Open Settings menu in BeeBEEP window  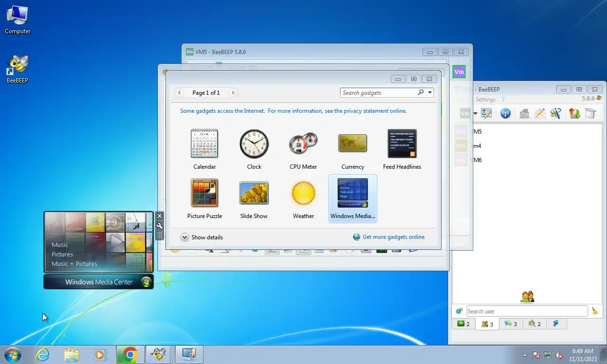485,100
